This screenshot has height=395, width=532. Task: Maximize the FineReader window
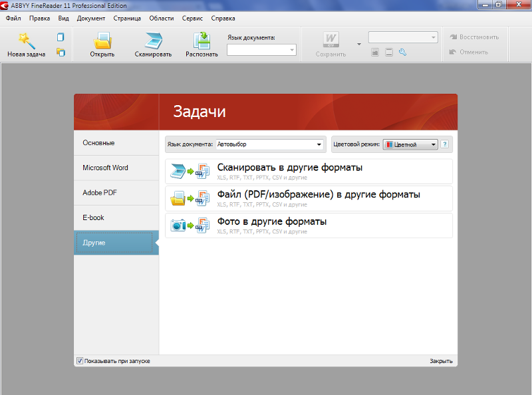coord(499,5)
